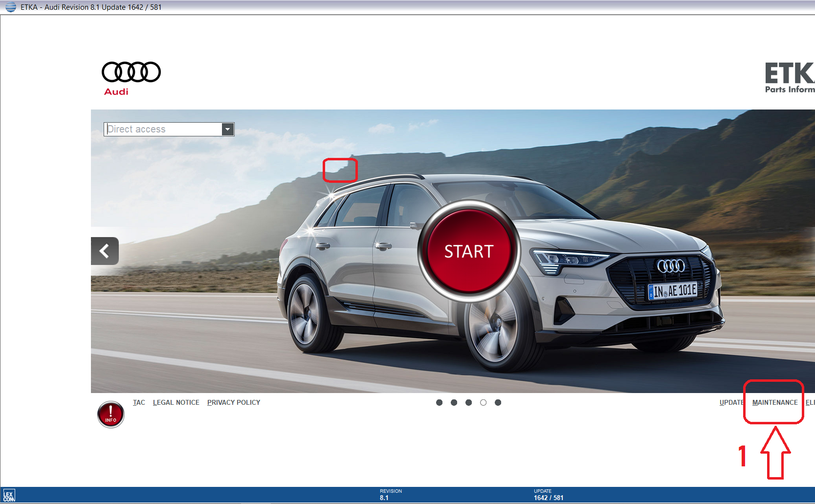Click the red START button
The height and width of the screenshot is (504, 815).
pyautogui.click(x=468, y=251)
